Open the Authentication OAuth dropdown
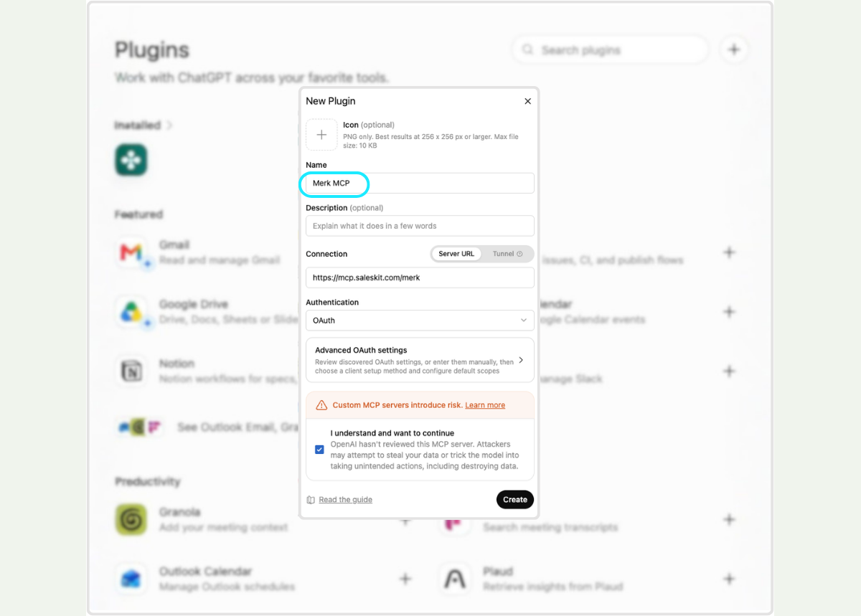The image size is (861, 616). click(420, 321)
